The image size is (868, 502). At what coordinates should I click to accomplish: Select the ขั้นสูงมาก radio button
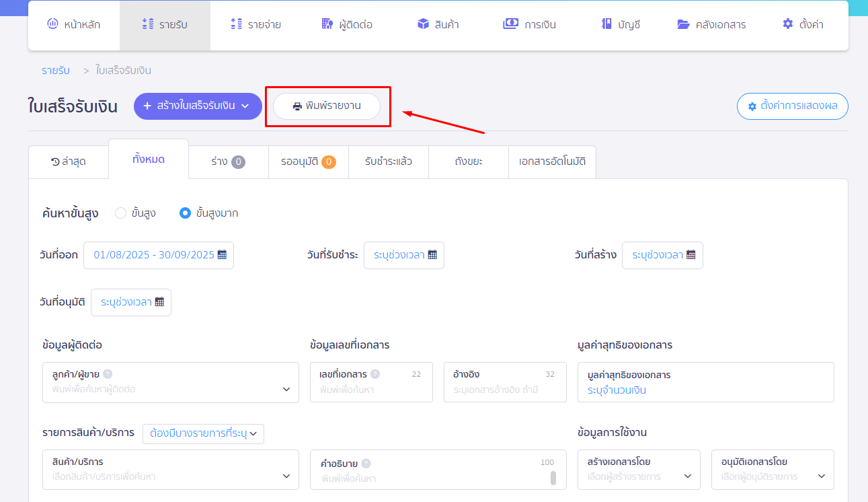tap(186, 213)
